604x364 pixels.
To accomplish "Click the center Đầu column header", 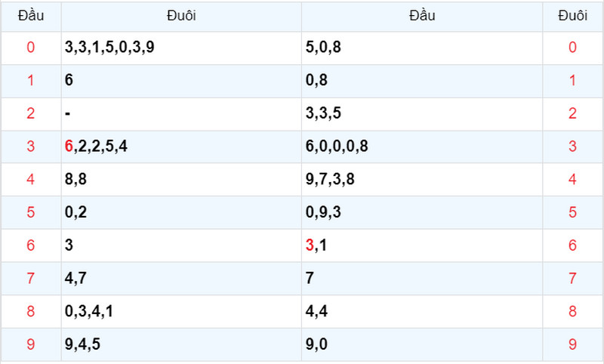I will tap(422, 16).
